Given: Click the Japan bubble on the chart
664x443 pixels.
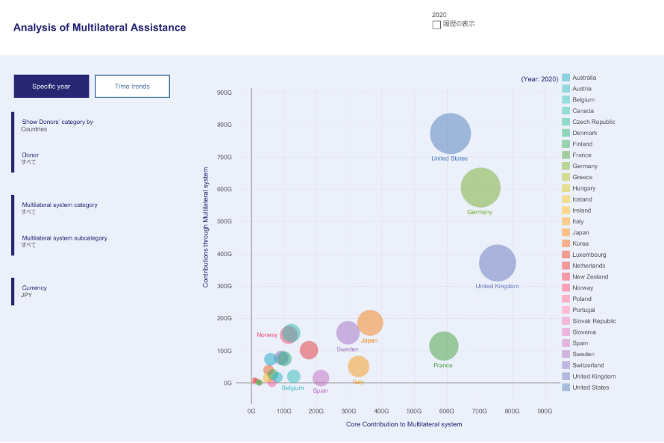Looking at the screenshot, I should click(370, 323).
